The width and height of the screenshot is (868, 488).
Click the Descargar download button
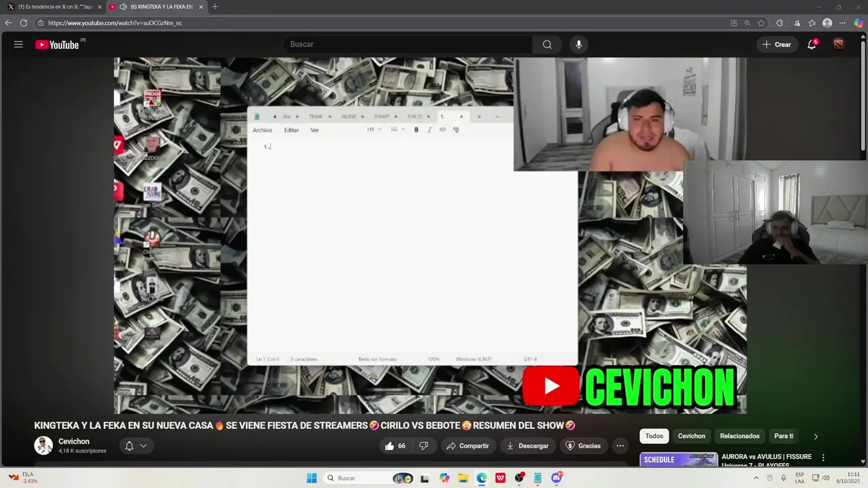(x=527, y=446)
